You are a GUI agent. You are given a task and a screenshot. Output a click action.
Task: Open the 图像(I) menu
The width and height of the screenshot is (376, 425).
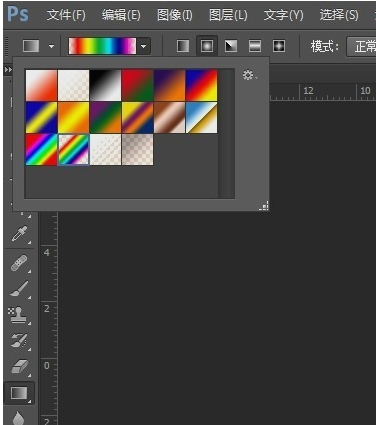coord(175,15)
